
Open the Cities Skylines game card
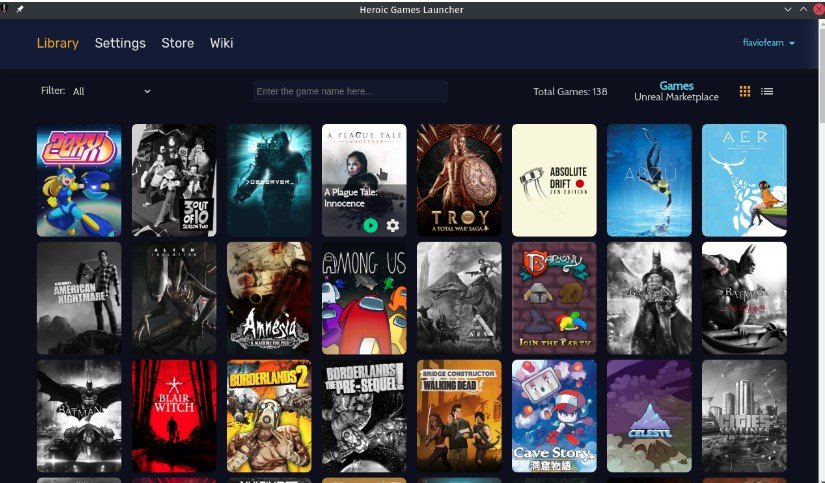pyautogui.click(x=744, y=416)
